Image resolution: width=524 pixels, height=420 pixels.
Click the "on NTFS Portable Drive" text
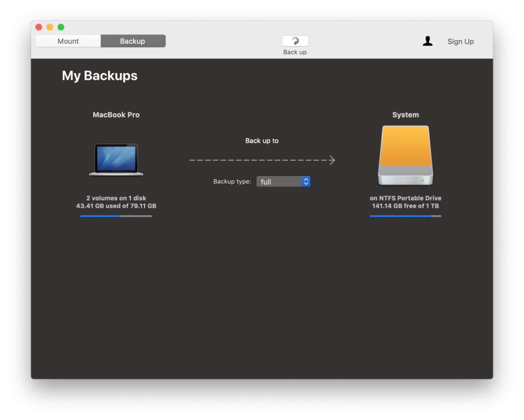[405, 198]
